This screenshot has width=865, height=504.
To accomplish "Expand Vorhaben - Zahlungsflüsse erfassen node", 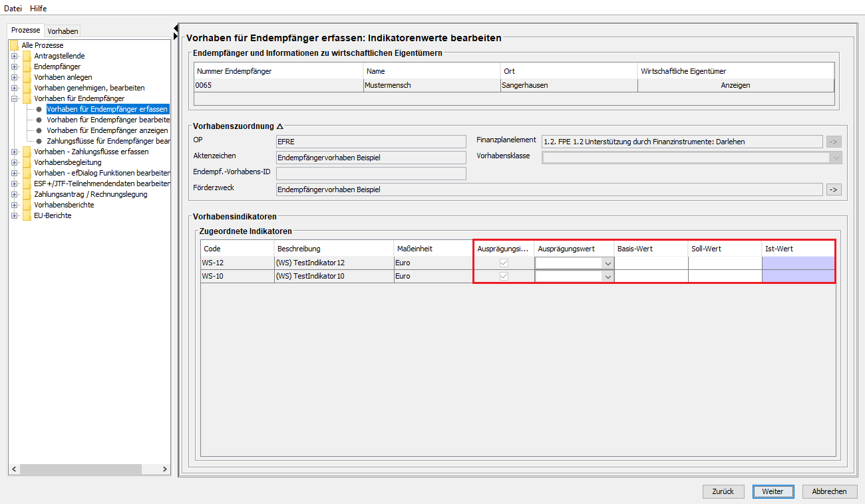I will (14, 152).
